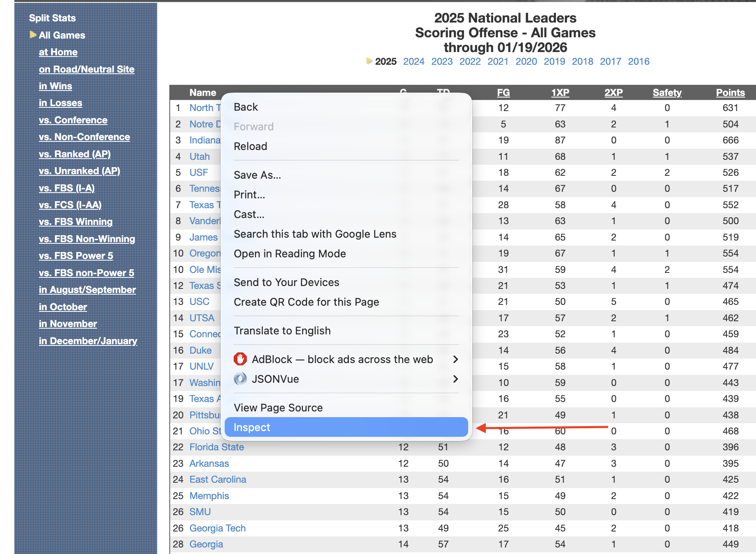Sort by the Safety column header
This screenshot has height=554, width=756.
click(667, 93)
